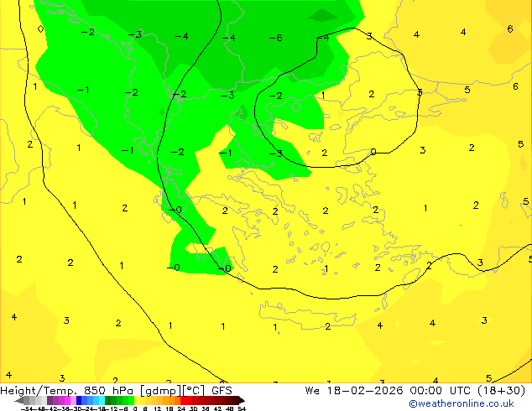Click the diamond marker at the map's top-left
The height and width of the screenshot is (411, 532).
click(40, 29)
